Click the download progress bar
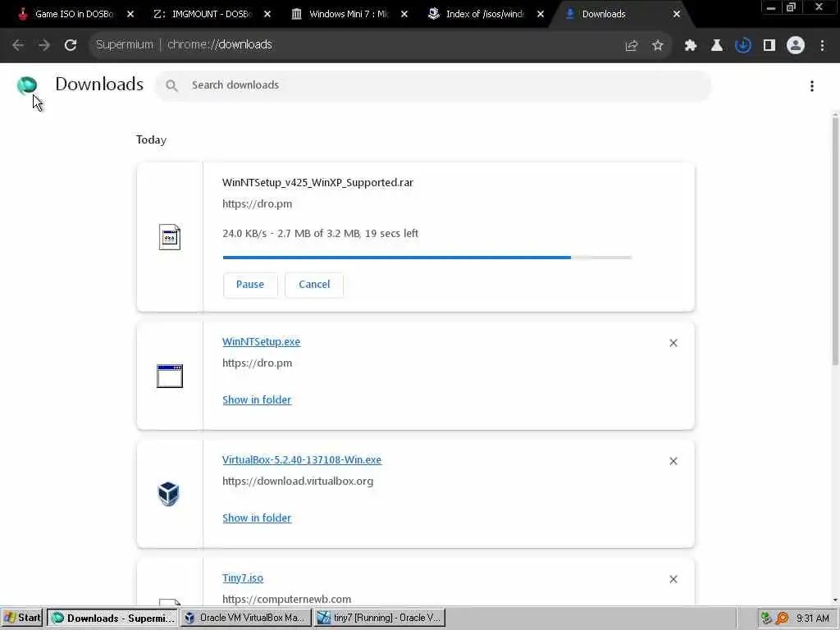Screen dimensions: 840x630 tap(427, 258)
